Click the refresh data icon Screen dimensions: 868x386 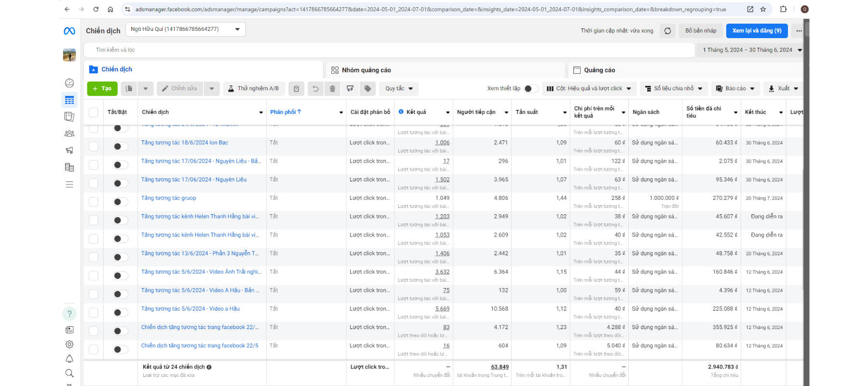pyautogui.click(x=667, y=31)
